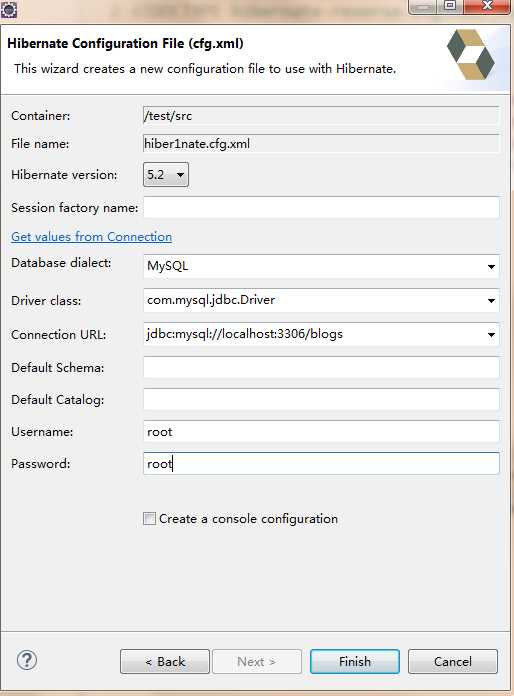
Task: Select the Username field containing root
Action: (x=321, y=431)
